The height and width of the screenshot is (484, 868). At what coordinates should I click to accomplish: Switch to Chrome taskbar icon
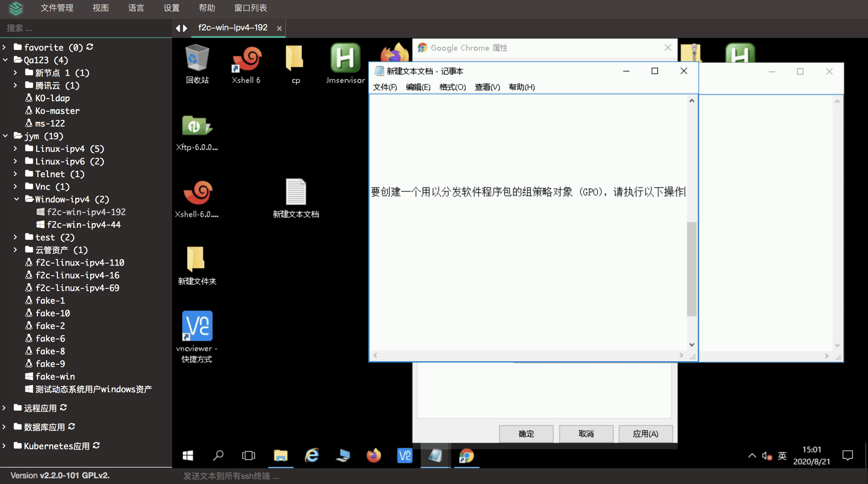(x=466, y=456)
